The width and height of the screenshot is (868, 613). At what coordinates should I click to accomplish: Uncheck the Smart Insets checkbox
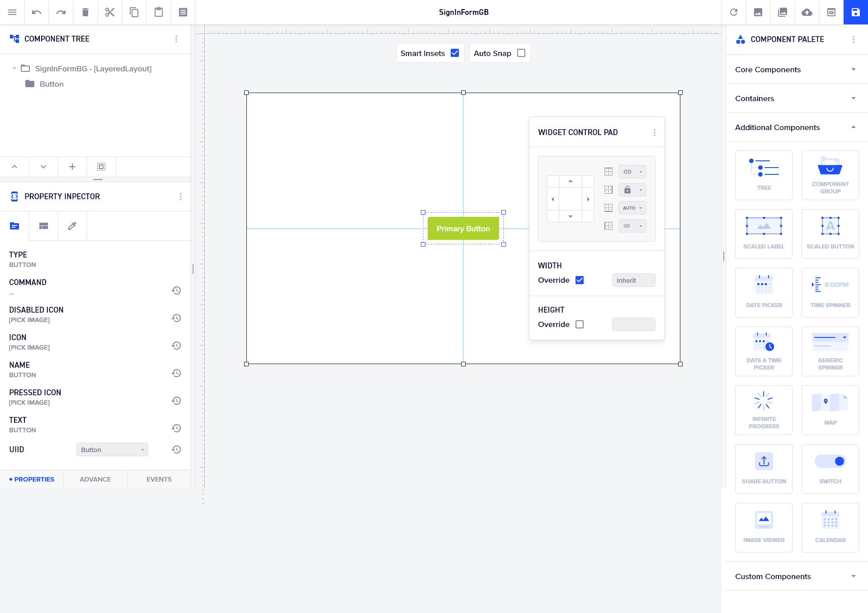[x=455, y=53]
